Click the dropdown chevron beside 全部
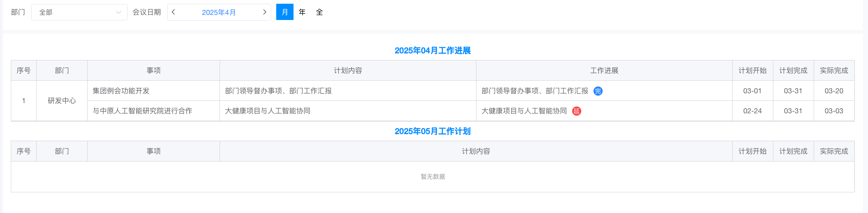The image size is (868, 213). tap(118, 12)
